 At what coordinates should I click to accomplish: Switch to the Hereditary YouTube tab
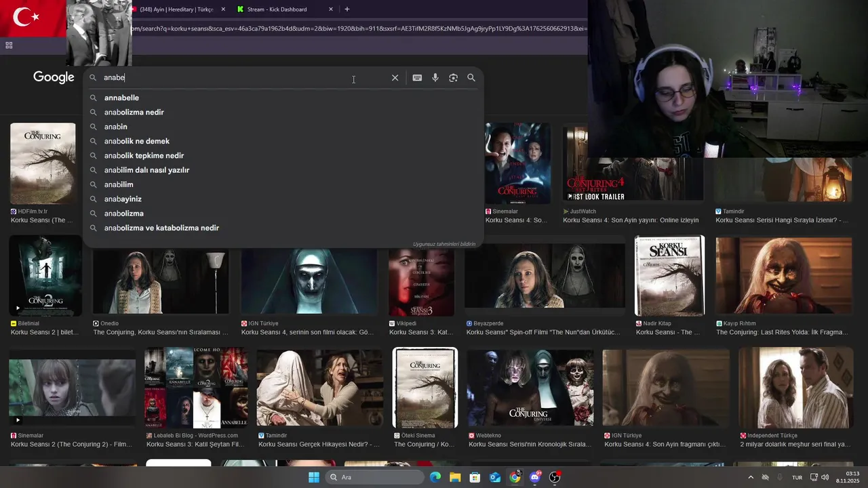coord(176,9)
